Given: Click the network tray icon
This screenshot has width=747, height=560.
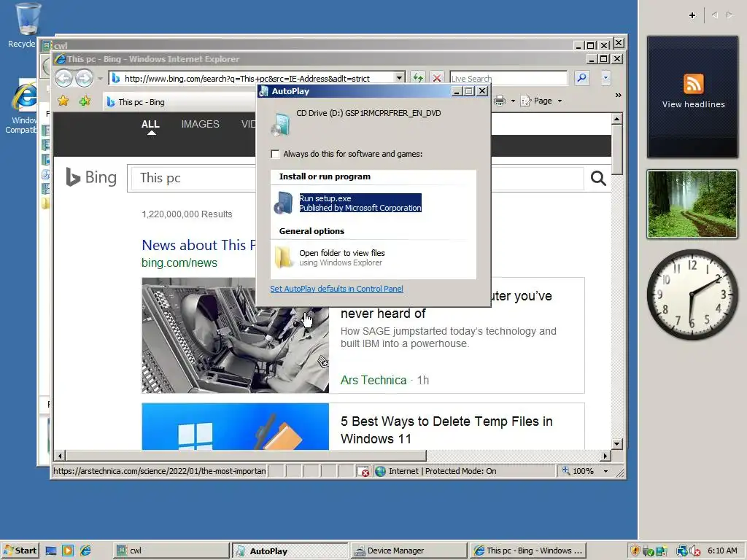Looking at the screenshot, I should tap(682, 551).
